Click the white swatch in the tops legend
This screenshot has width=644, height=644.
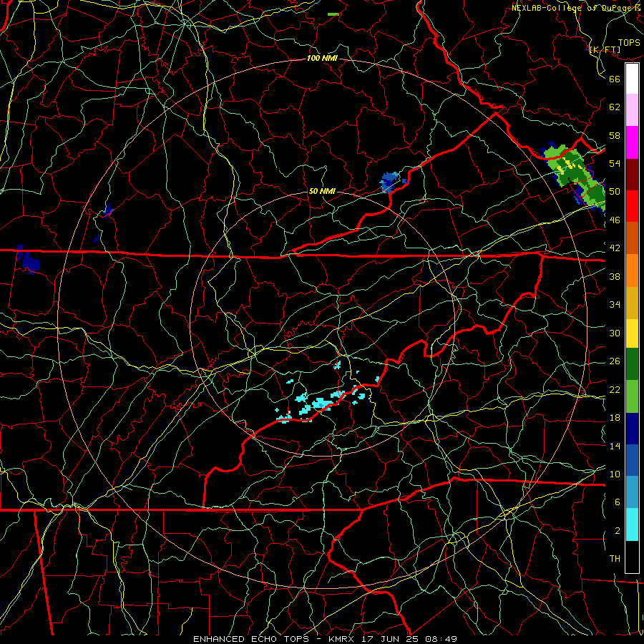click(632, 79)
